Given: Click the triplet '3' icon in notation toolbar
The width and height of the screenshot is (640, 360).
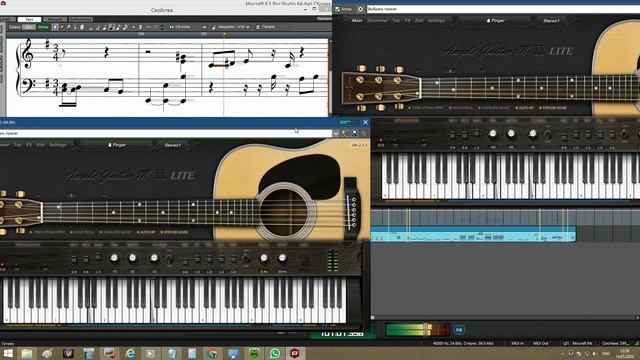Looking at the screenshot, I should [x=140, y=27].
